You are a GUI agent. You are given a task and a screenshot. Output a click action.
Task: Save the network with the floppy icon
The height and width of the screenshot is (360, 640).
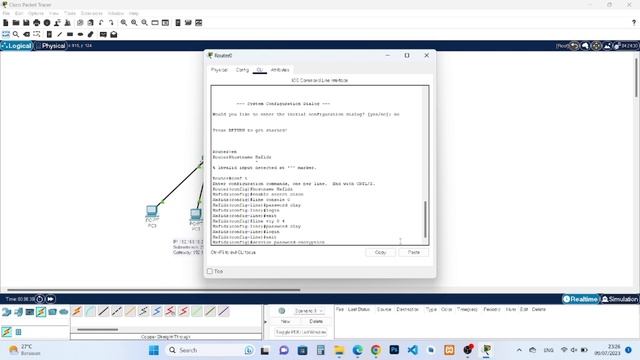pos(26,23)
